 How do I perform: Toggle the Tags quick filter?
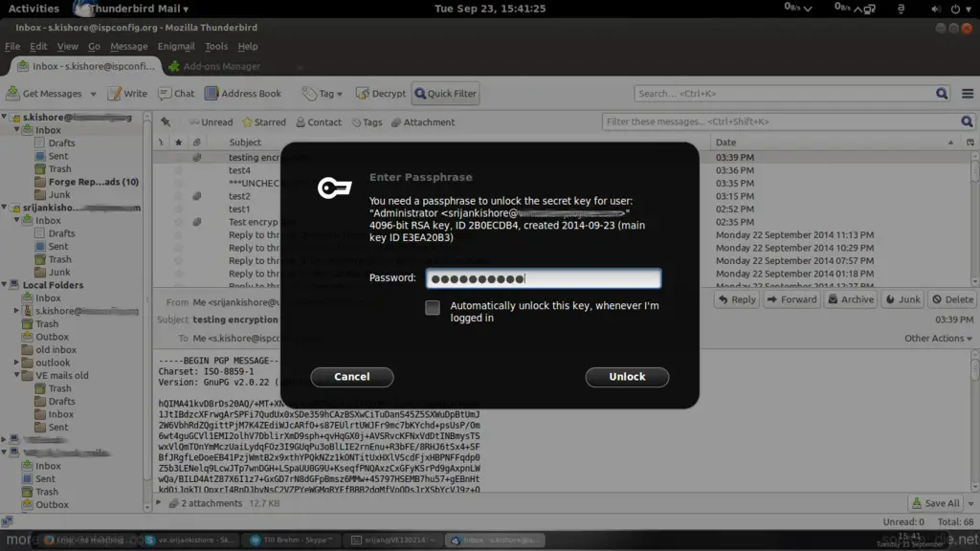point(367,121)
